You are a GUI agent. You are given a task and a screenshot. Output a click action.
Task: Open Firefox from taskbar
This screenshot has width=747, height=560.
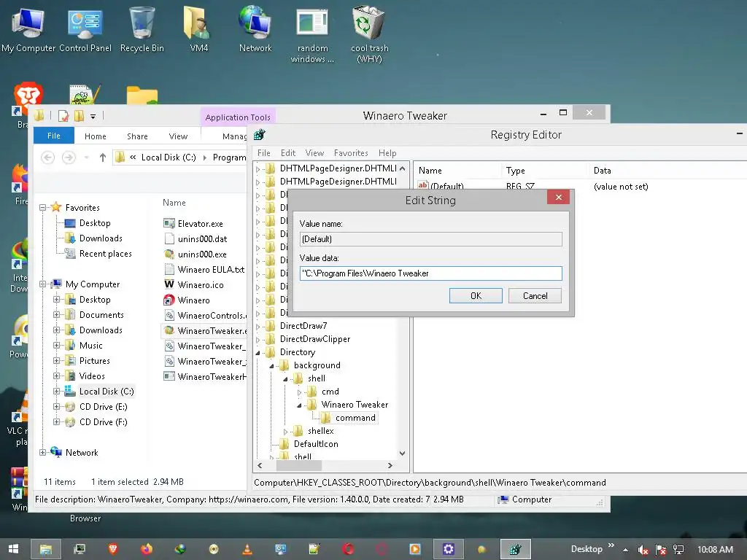click(146, 549)
